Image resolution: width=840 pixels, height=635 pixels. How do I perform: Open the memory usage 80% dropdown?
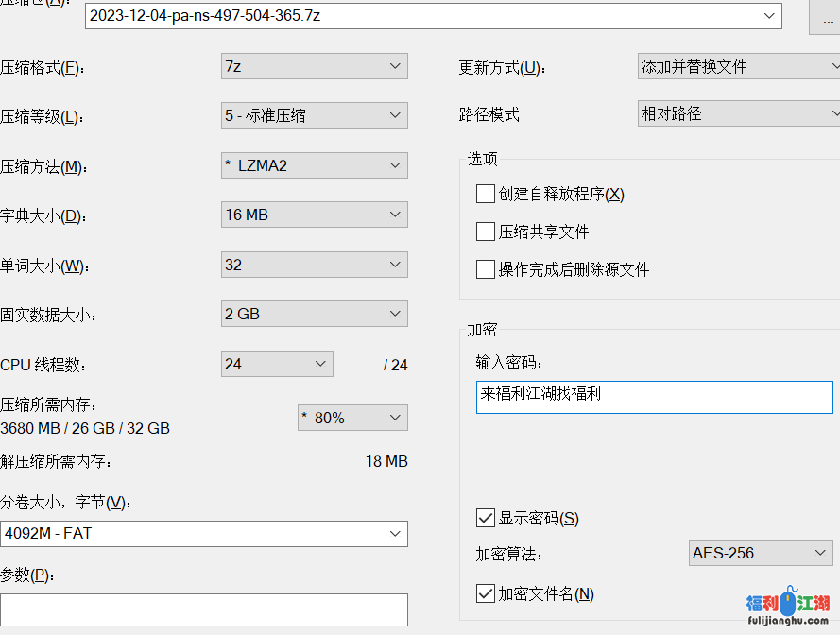(351, 418)
